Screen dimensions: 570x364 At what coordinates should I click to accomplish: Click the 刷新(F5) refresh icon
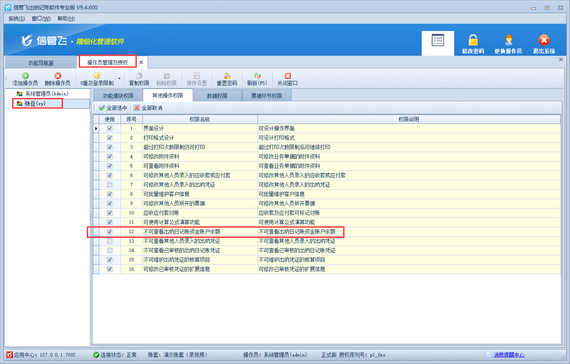click(257, 76)
